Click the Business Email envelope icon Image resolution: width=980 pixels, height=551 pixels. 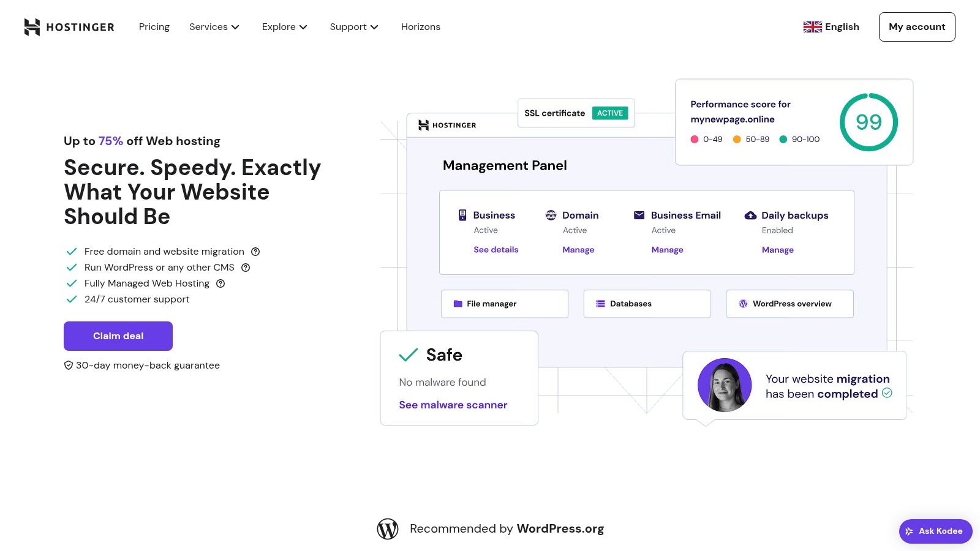639,215
